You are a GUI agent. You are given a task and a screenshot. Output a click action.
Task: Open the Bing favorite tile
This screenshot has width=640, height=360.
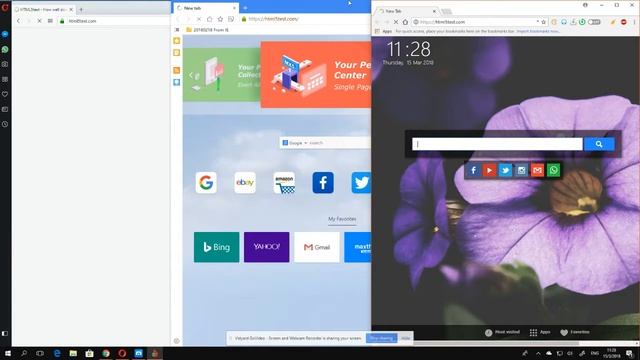pyautogui.click(x=216, y=247)
